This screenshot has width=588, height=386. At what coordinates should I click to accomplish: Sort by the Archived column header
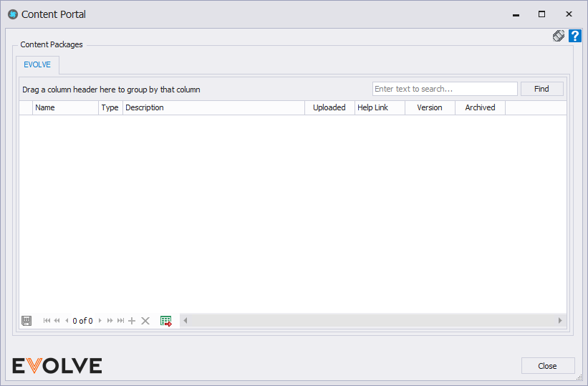481,107
